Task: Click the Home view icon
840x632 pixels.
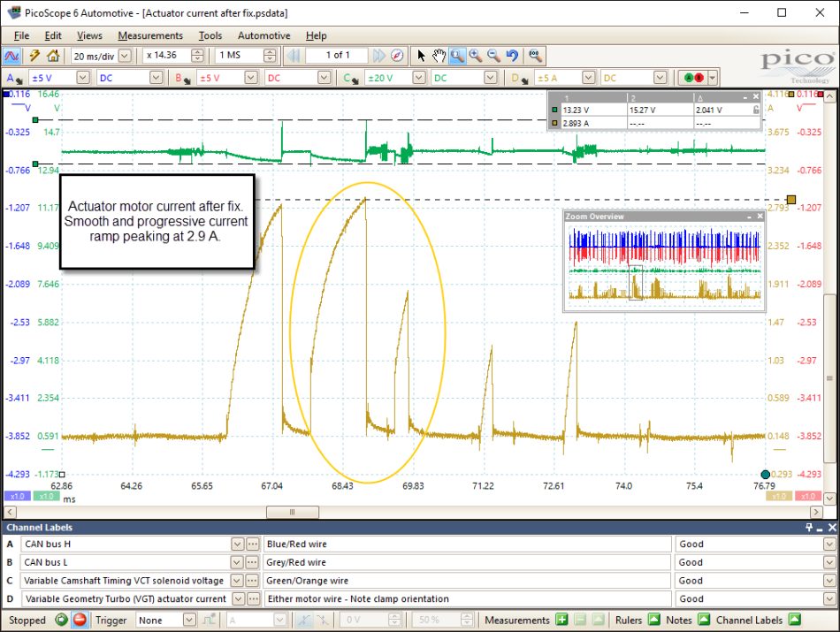Action: [53, 56]
